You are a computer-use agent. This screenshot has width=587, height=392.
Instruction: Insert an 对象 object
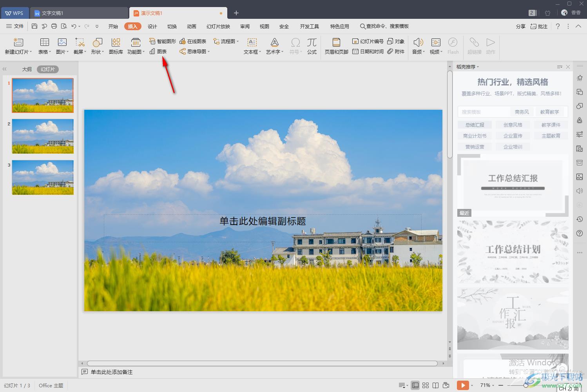point(396,41)
